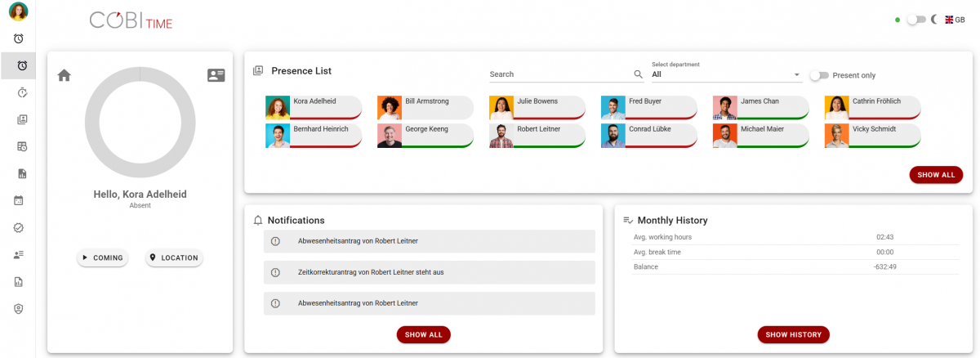Click the Search field in Presence List
This screenshot has height=358, width=980.
560,74
